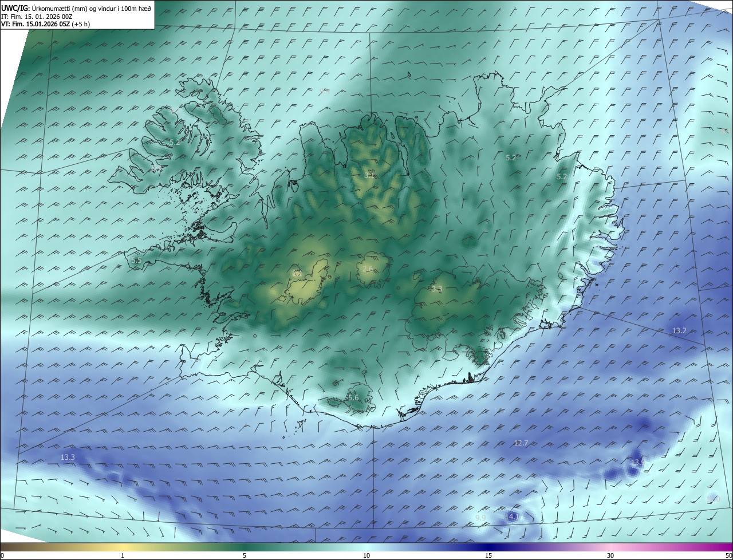
Task: Click the 5.5 value off the Snæfellsnes peninsula
Action: pyautogui.click(x=136, y=261)
